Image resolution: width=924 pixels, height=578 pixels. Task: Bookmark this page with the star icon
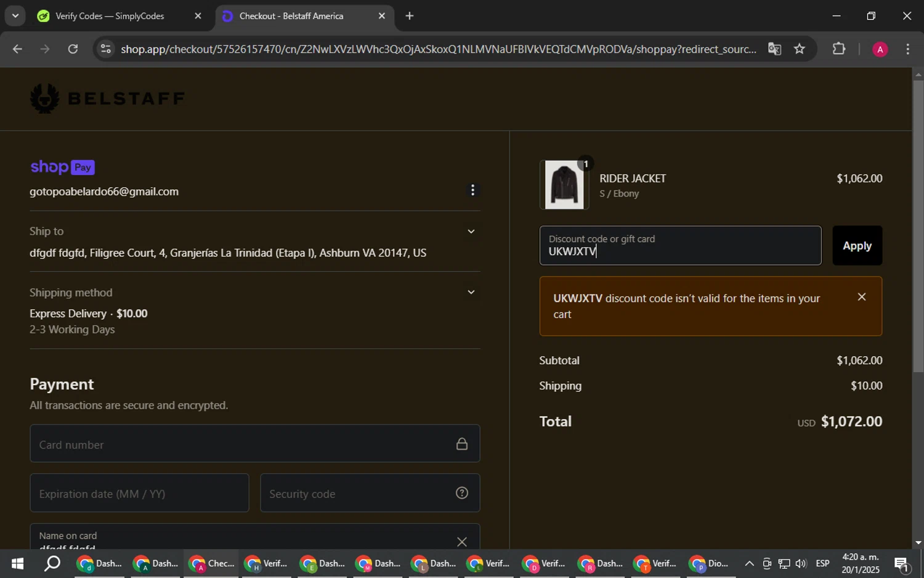(800, 49)
